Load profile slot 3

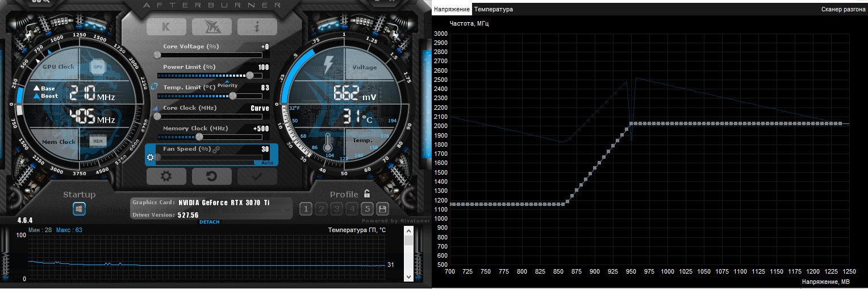point(336,209)
